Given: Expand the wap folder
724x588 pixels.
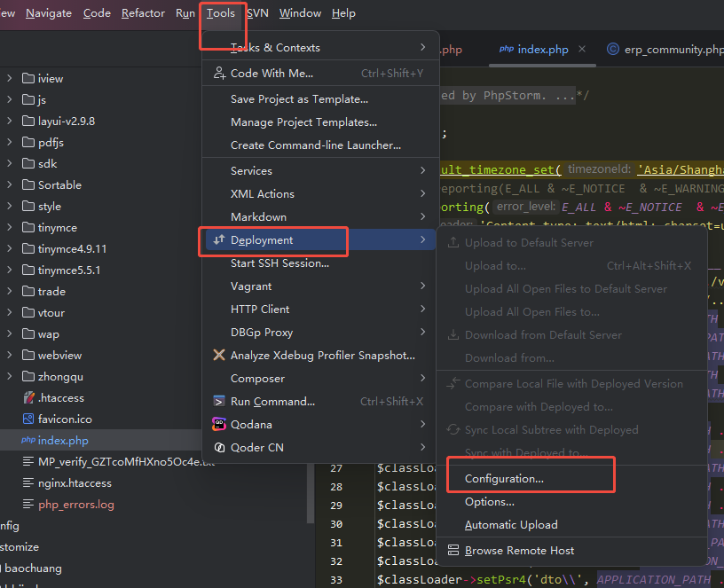Looking at the screenshot, I should (9, 333).
